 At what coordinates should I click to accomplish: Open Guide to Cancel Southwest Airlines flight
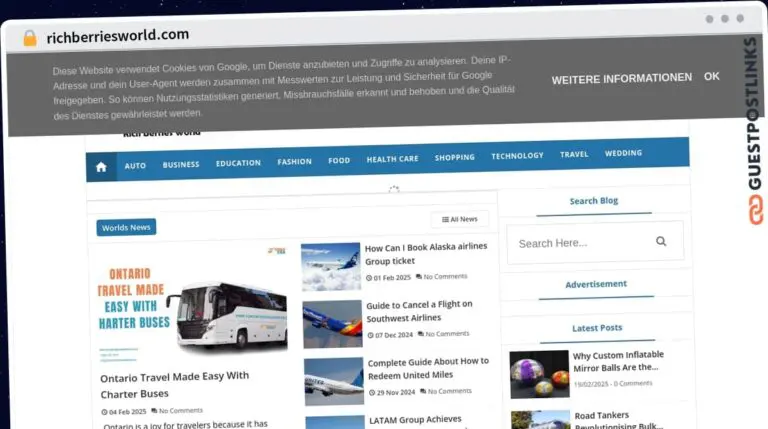(x=419, y=311)
